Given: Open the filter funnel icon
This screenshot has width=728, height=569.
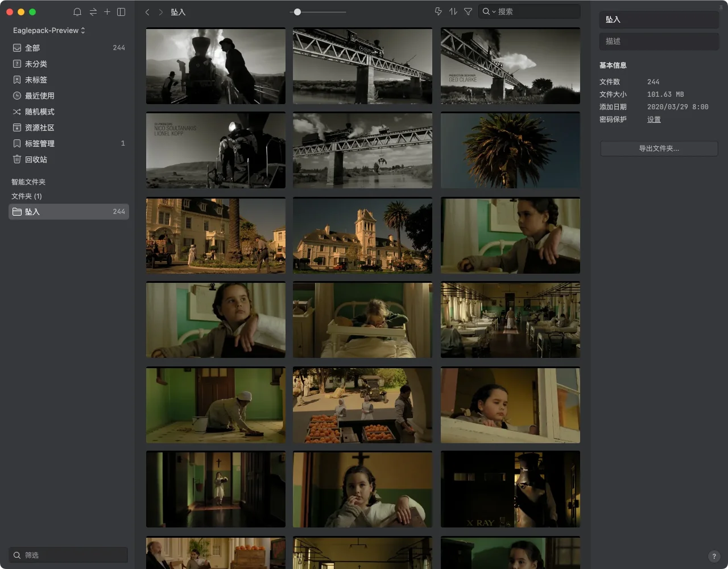Looking at the screenshot, I should [x=468, y=11].
